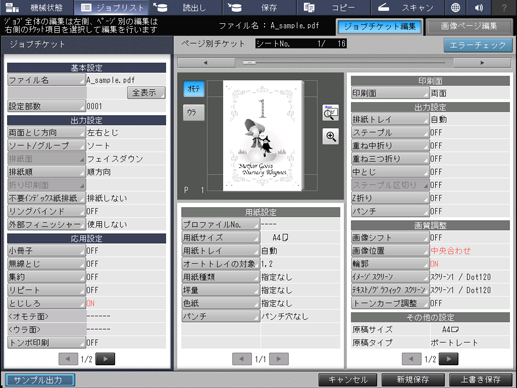Go to previous sheet with left arrow
This screenshot has height=388, width=517.
pyautogui.click(x=206, y=63)
